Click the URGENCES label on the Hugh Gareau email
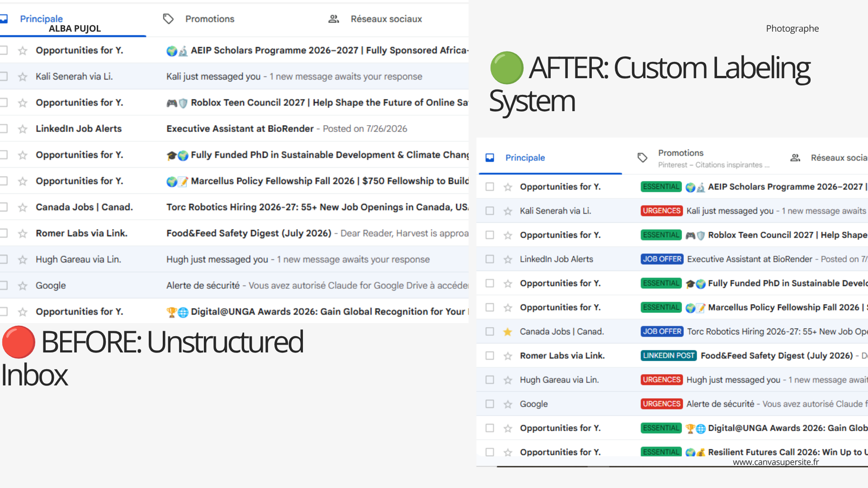This screenshot has width=868, height=488. [661, 380]
